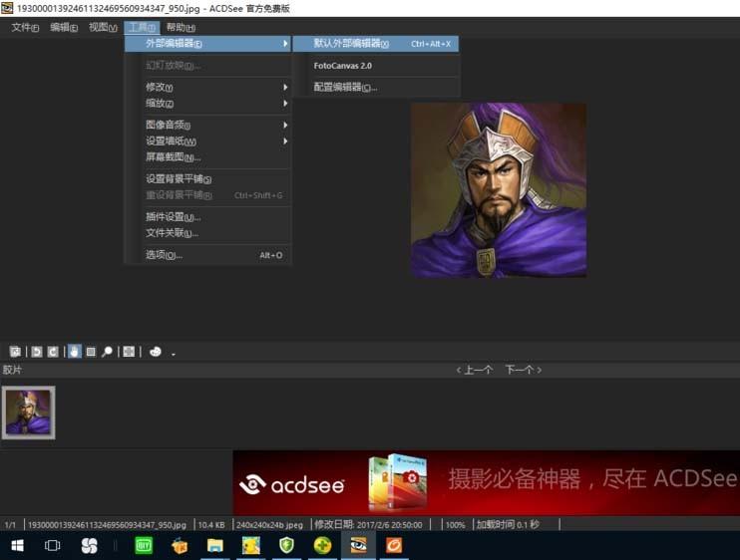Expand the 缩放 submenu
The width and height of the screenshot is (740, 560).
(x=207, y=104)
